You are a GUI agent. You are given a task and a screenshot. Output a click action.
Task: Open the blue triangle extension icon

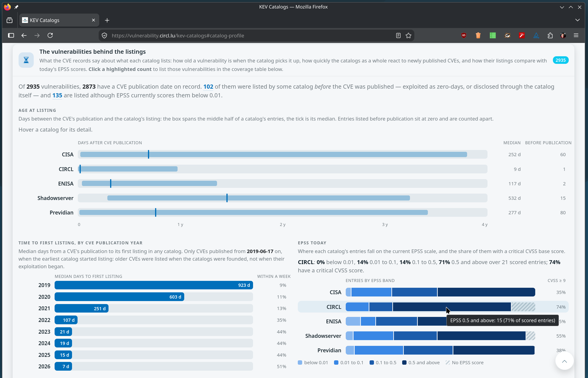pos(536,36)
